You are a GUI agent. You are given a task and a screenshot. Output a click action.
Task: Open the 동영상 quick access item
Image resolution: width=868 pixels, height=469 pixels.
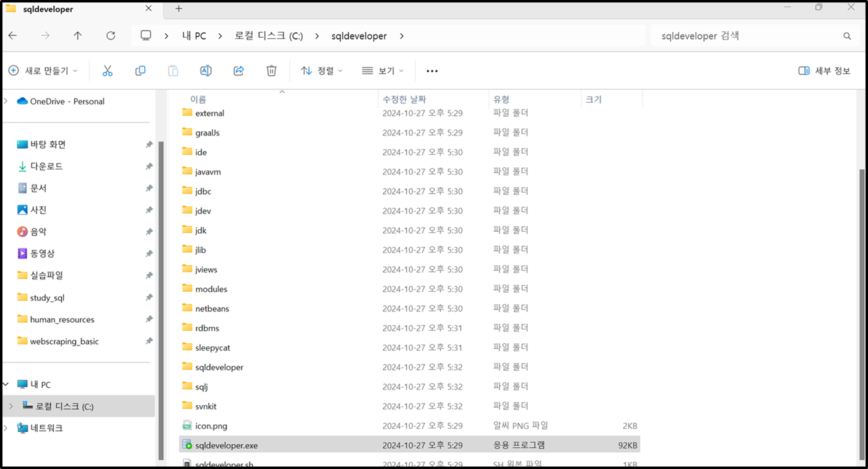point(37,253)
